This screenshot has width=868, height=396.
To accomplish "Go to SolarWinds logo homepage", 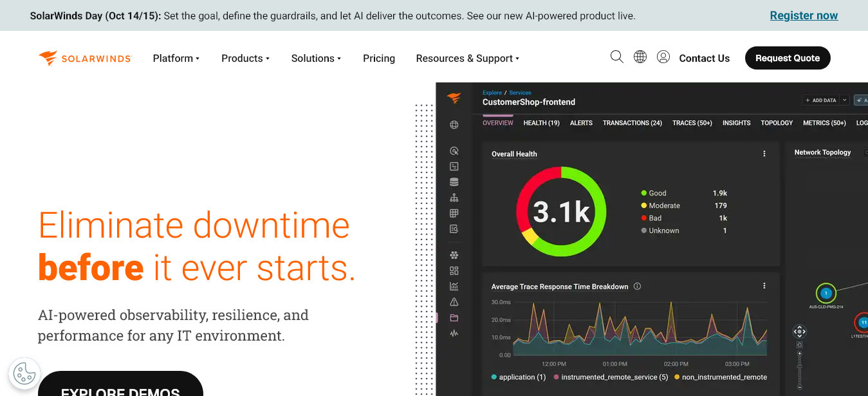I will (x=85, y=58).
